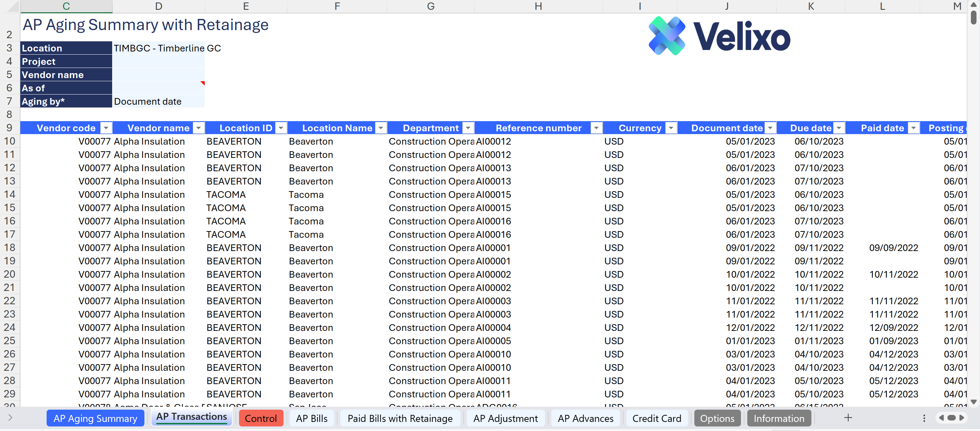980x431 pixels.
Task: Click vertical scrollbar up arrow
Action: click(974, 4)
